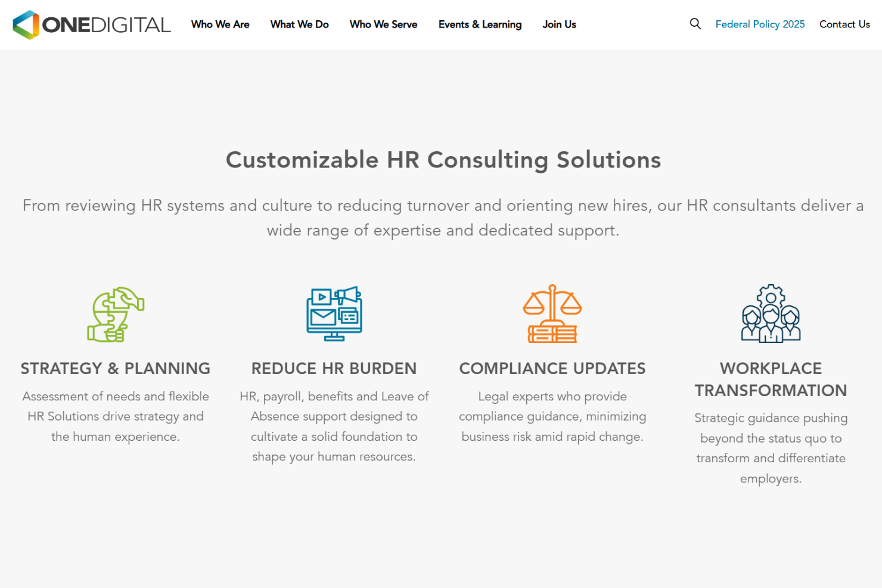Follow the Federal Policy 2025 link
The height and width of the screenshot is (588, 882).
click(760, 24)
